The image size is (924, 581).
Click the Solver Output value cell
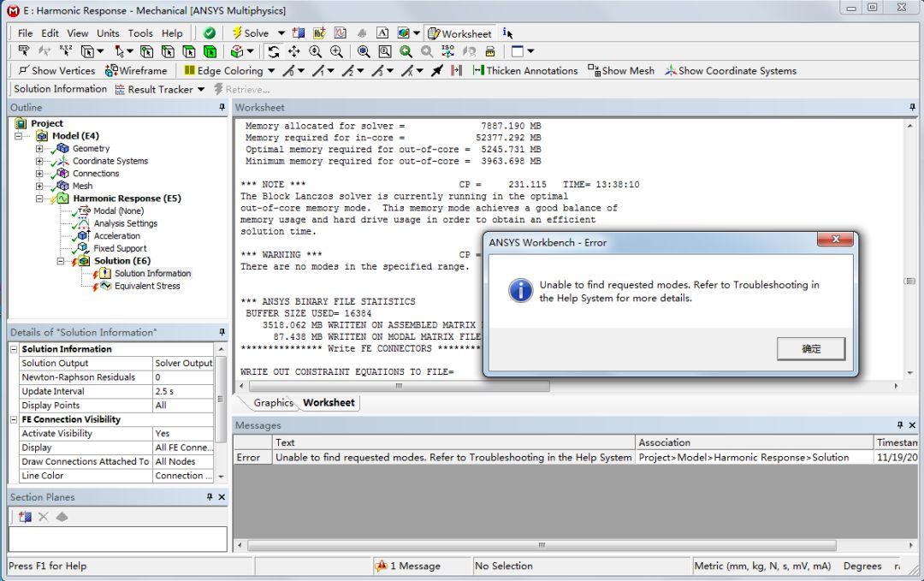click(183, 363)
